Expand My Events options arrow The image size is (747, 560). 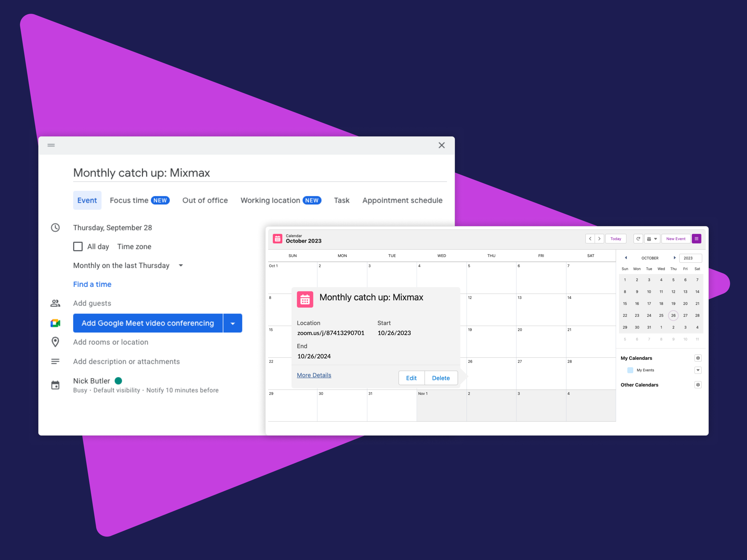click(698, 370)
